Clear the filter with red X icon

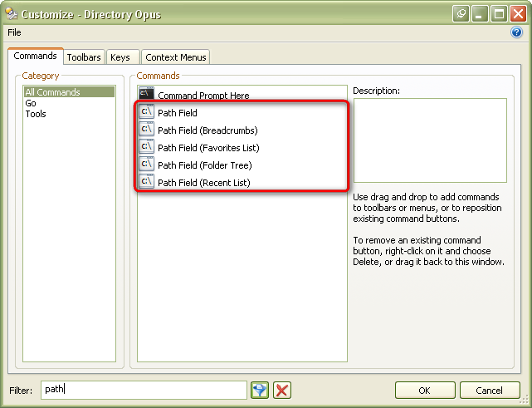[282, 390]
